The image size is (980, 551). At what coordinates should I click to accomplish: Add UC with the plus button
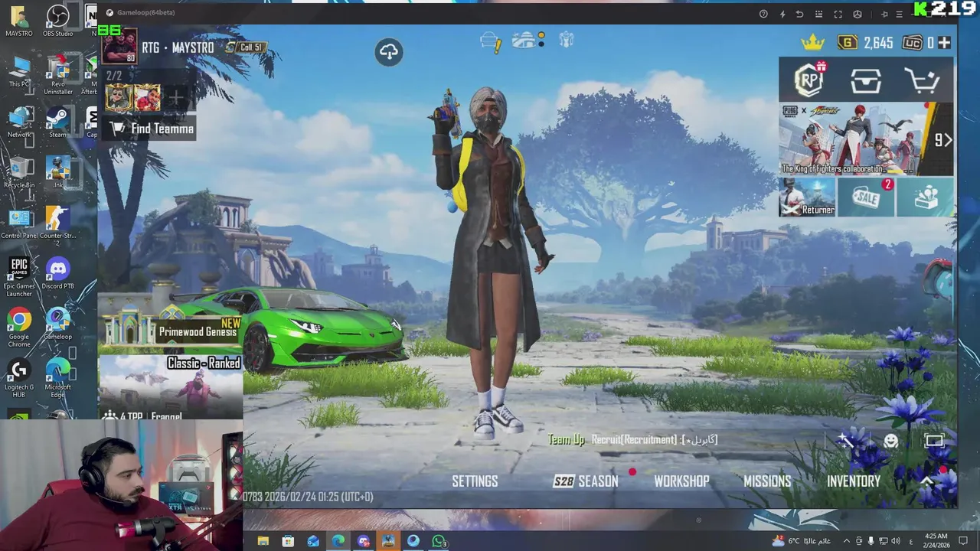click(944, 43)
